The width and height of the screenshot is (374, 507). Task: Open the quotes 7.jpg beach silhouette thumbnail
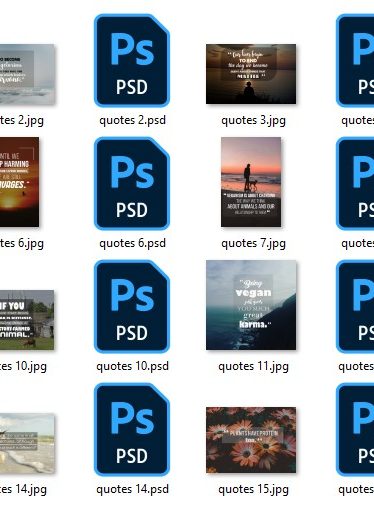(251, 182)
